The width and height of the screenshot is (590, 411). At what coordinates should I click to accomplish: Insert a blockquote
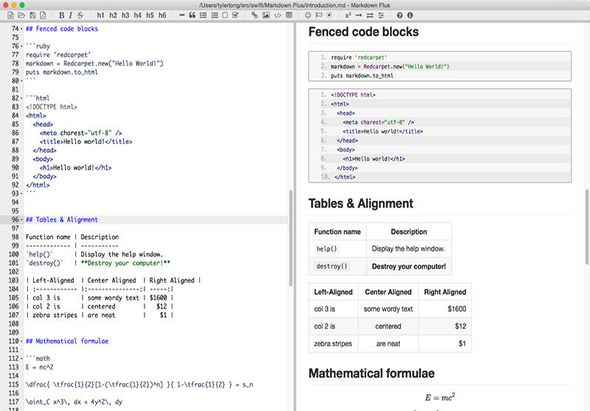(x=192, y=15)
